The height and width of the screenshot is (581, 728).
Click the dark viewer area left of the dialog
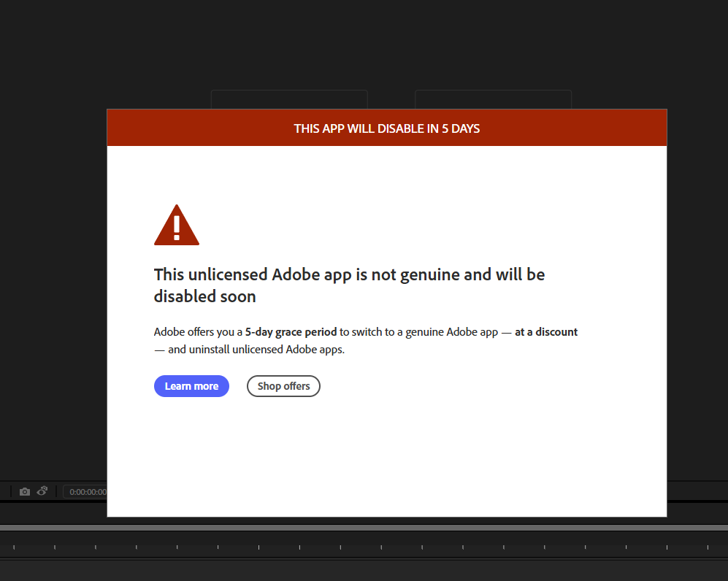(53, 292)
